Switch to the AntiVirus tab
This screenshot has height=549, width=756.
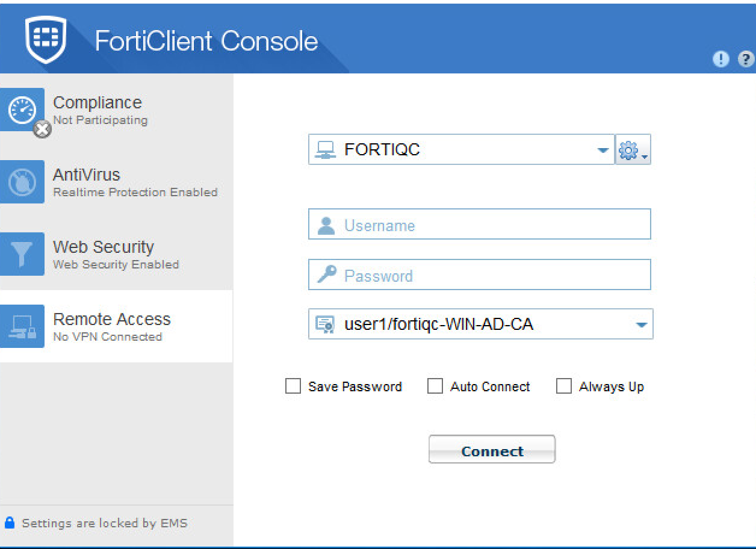click(x=135, y=182)
